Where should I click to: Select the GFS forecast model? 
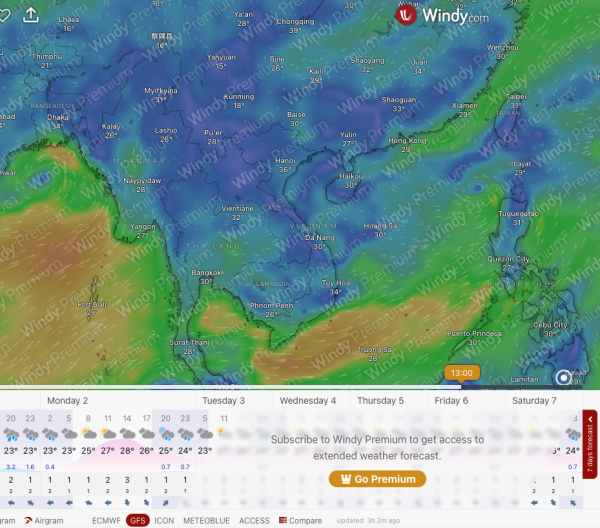tap(138, 520)
